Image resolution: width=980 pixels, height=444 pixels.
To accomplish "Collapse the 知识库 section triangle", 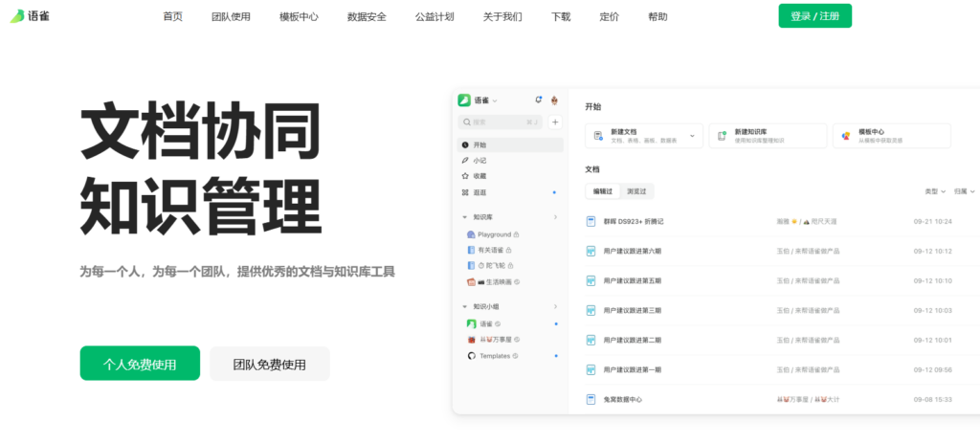I will (x=464, y=217).
